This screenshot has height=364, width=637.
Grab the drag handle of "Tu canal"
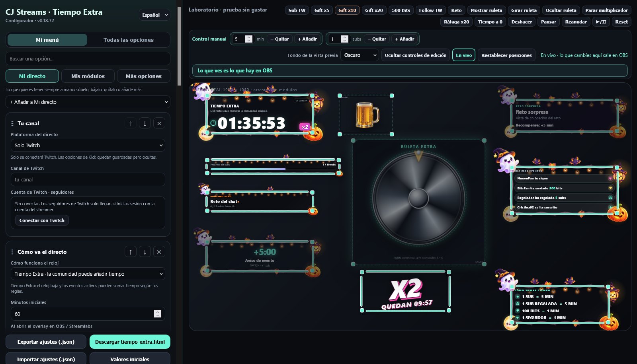(x=12, y=123)
